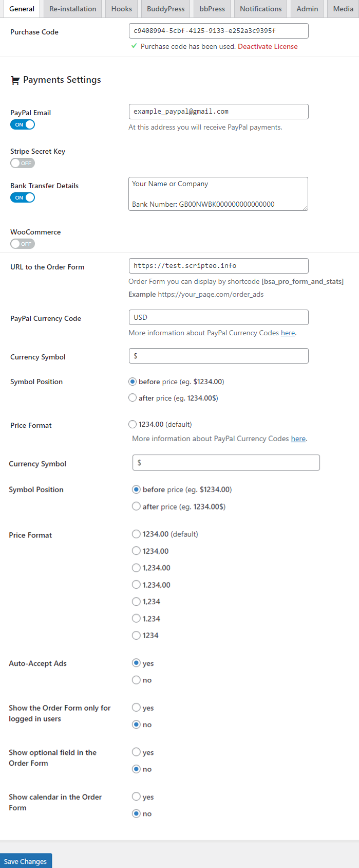The image size is (359, 868).
Task: Open the Notifications tab
Action: 260,9
